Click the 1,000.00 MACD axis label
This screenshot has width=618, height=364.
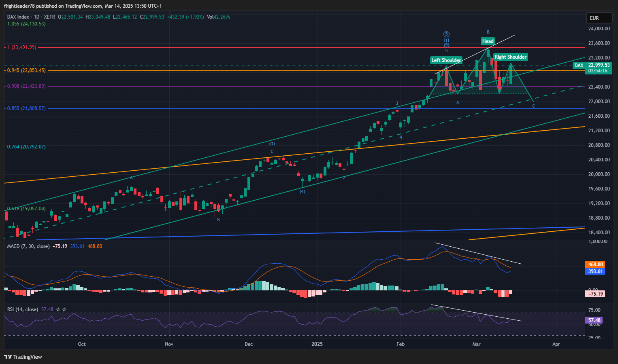pos(597,241)
